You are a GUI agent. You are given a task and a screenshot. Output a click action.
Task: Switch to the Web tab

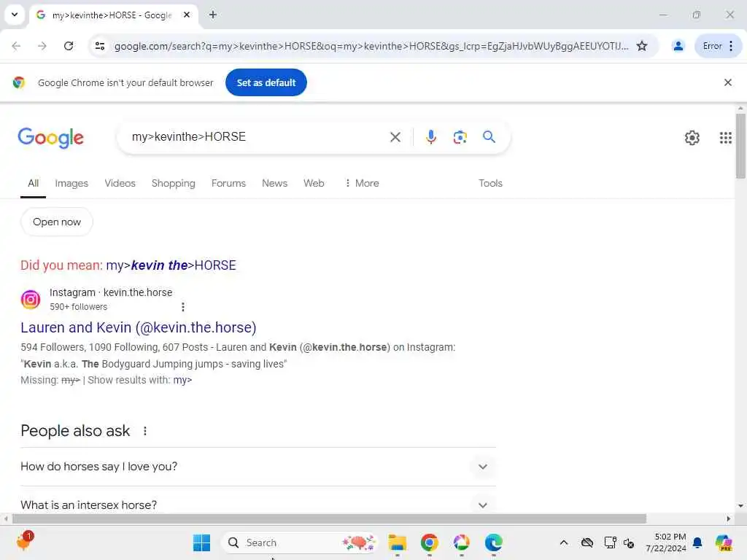tap(314, 183)
